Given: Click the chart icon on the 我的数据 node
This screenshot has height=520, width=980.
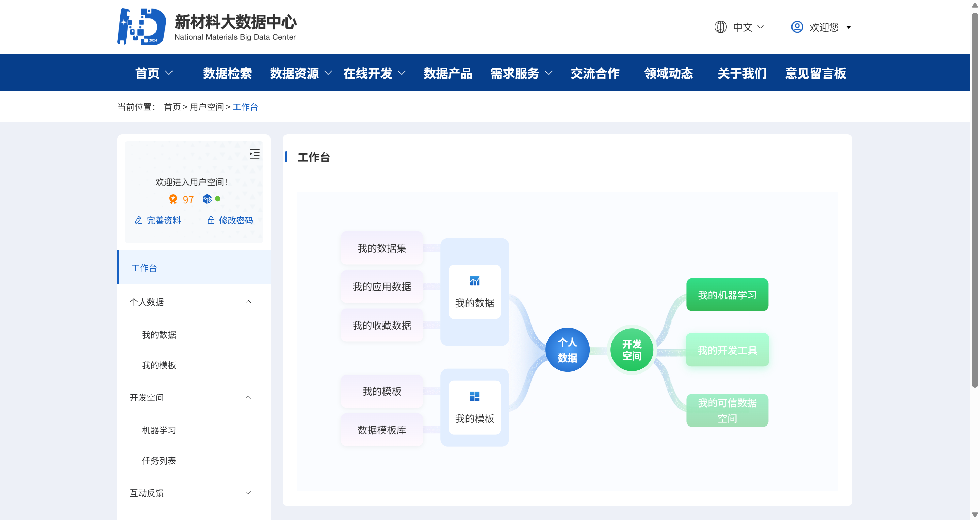Looking at the screenshot, I should tap(475, 281).
